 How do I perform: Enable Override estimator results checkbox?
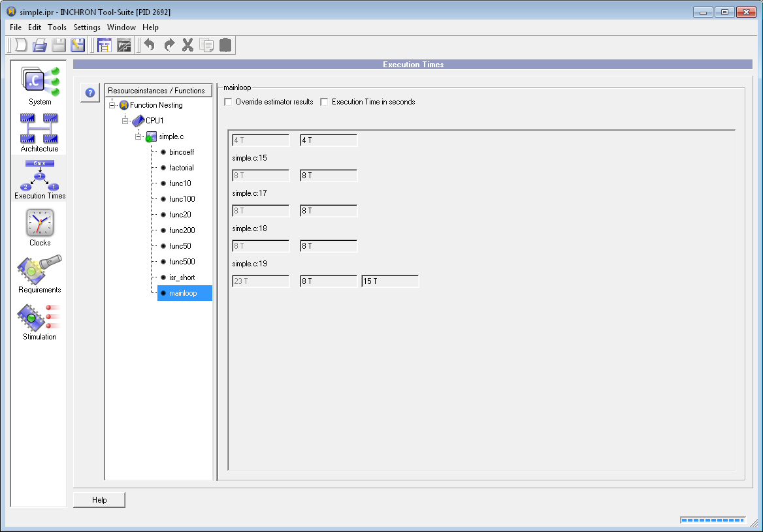click(228, 102)
